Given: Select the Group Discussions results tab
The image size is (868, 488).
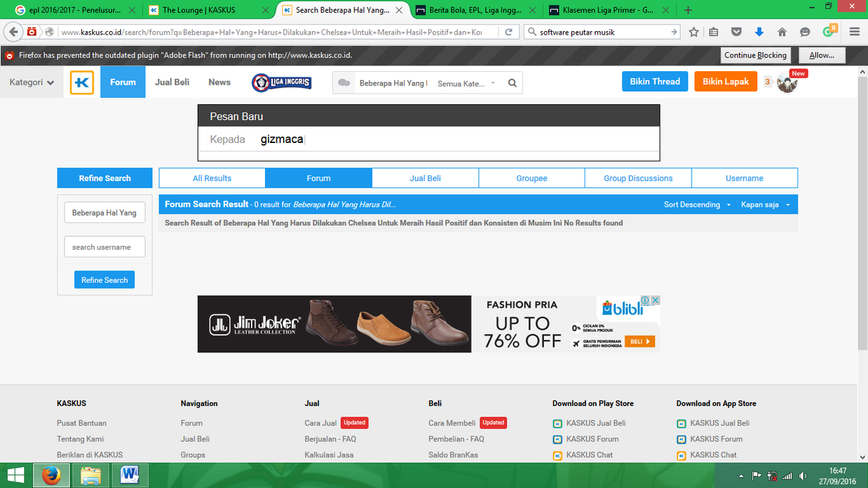Looking at the screenshot, I should [638, 178].
